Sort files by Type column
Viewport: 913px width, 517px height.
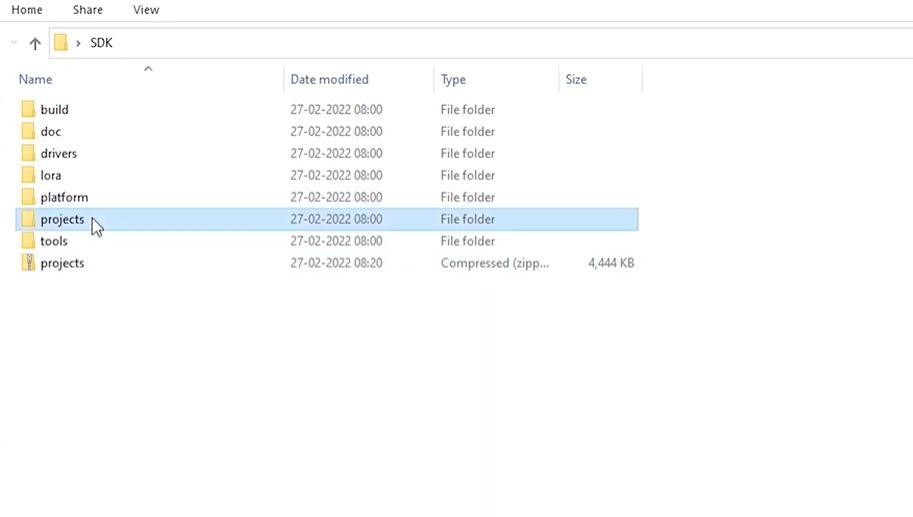tap(453, 79)
